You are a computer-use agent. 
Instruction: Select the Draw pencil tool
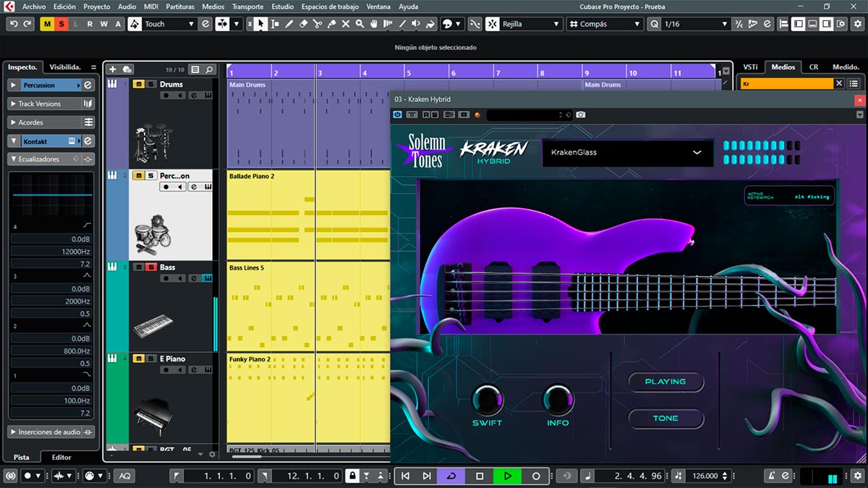coord(289,24)
